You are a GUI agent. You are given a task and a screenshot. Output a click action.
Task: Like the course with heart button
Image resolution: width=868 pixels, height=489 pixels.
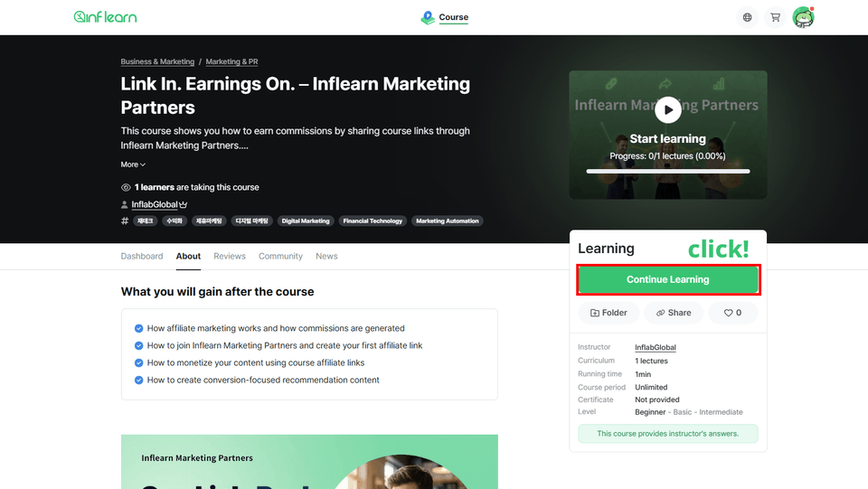click(733, 313)
